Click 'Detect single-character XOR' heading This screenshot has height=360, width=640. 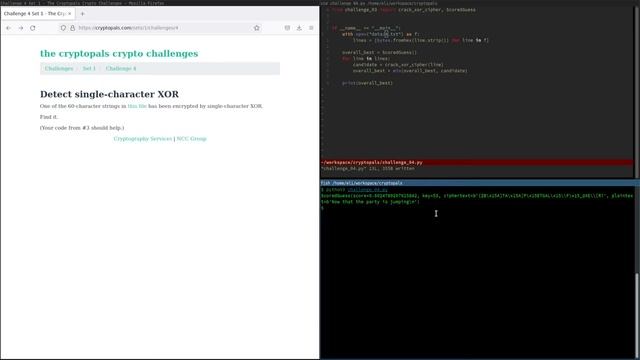coord(109,94)
